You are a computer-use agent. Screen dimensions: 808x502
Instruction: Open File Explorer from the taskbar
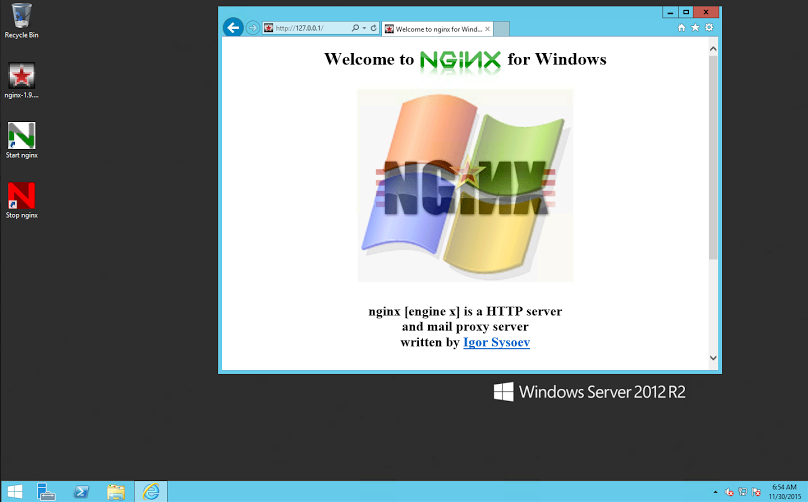pos(116,492)
